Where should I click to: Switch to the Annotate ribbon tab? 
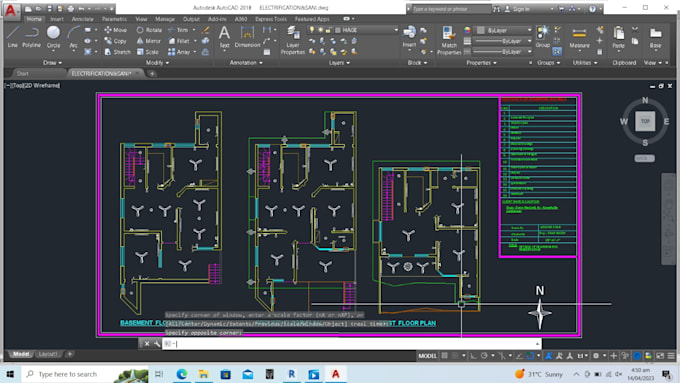coord(82,19)
